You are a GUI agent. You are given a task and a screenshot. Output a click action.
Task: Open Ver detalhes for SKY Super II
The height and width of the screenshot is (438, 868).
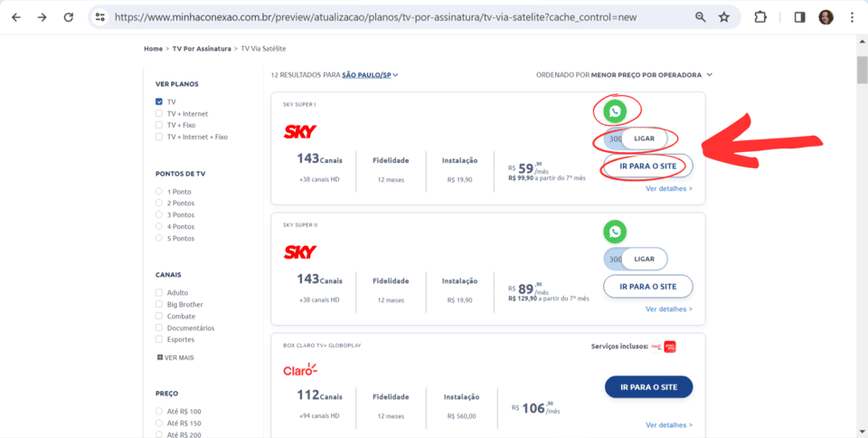(x=669, y=309)
